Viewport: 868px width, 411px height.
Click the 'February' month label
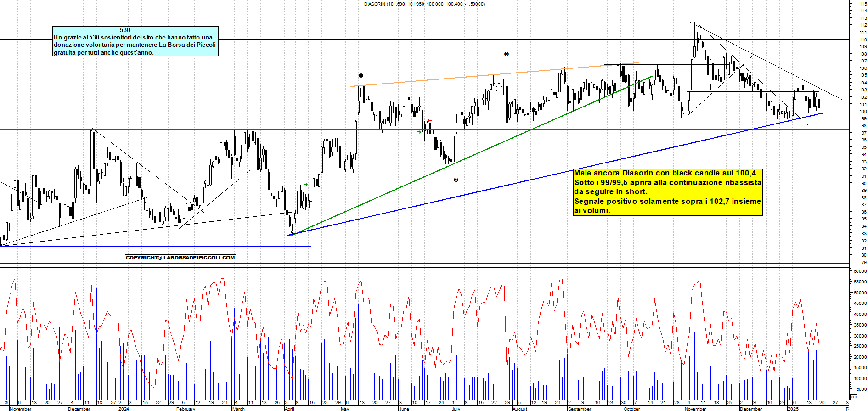(x=186, y=409)
